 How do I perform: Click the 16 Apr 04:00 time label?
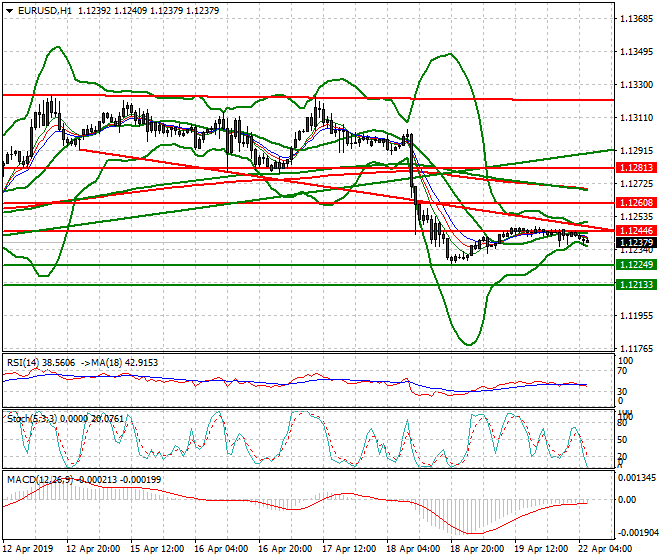[221, 549]
